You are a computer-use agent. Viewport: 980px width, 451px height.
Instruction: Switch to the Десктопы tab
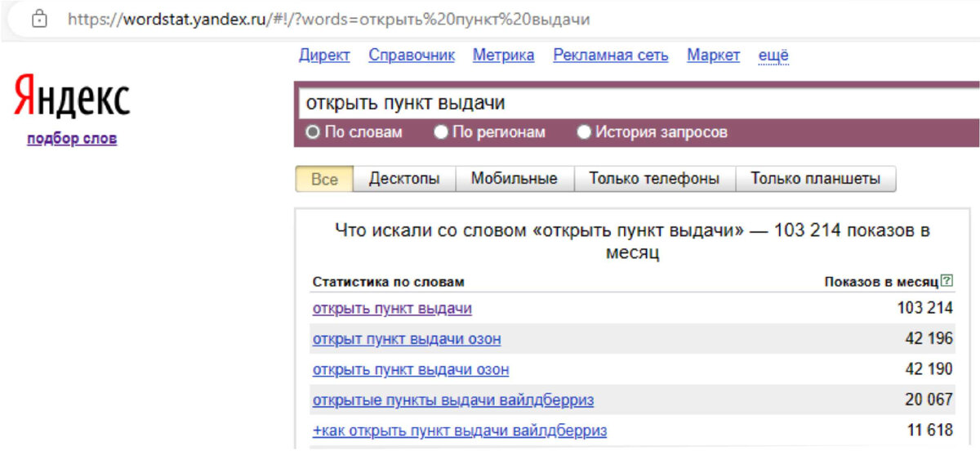404,179
